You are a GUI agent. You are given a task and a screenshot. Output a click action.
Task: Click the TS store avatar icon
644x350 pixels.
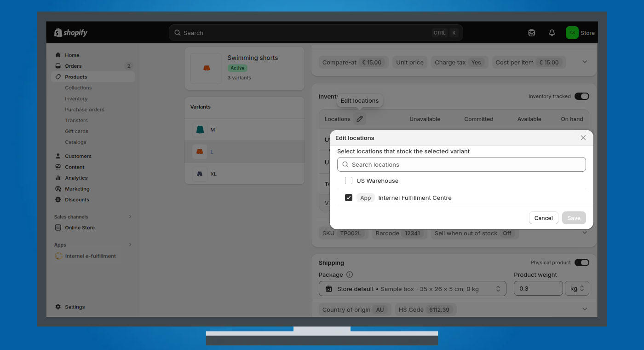coord(572,33)
